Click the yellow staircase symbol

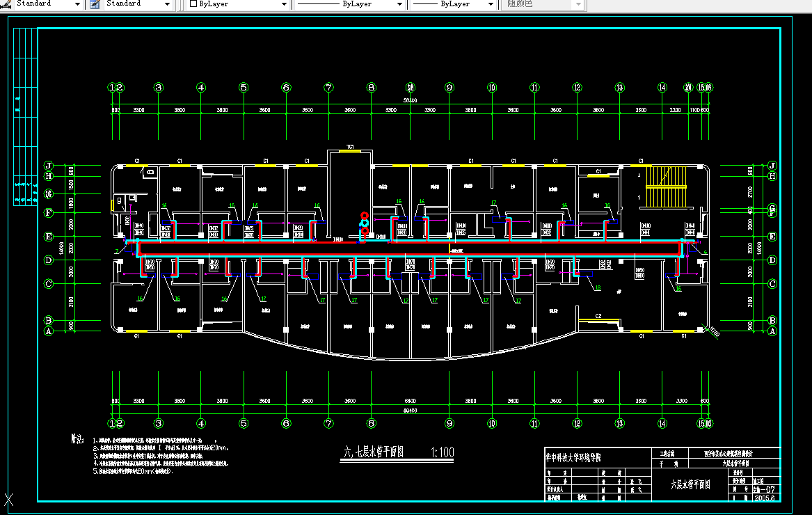(665, 186)
